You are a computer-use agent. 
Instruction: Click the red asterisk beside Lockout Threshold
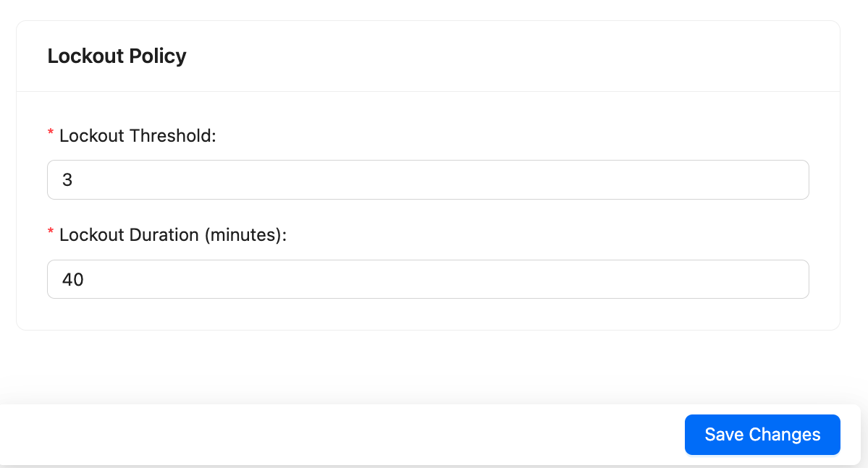50,132
